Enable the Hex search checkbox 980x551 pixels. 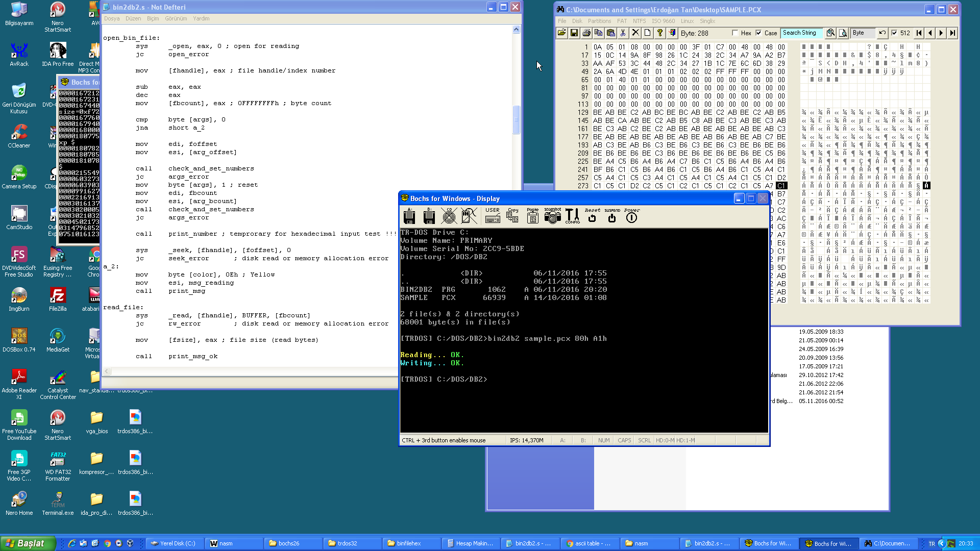(735, 33)
